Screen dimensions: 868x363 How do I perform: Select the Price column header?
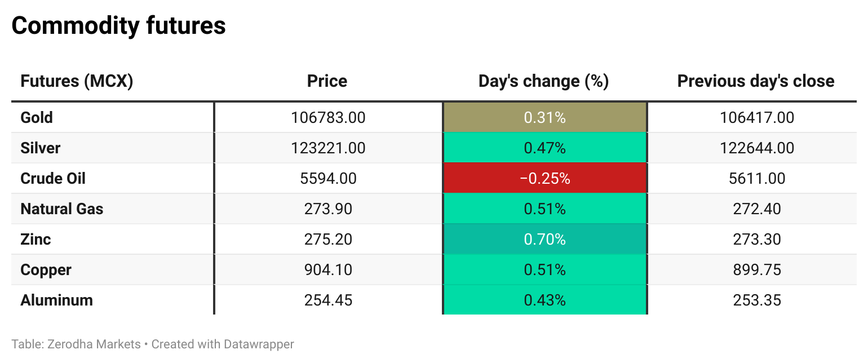[x=327, y=81]
